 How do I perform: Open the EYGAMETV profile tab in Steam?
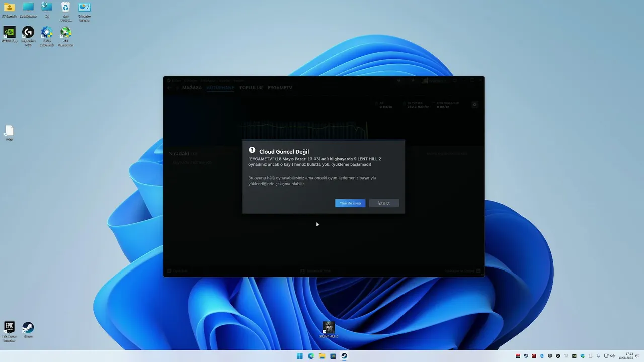tap(280, 88)
